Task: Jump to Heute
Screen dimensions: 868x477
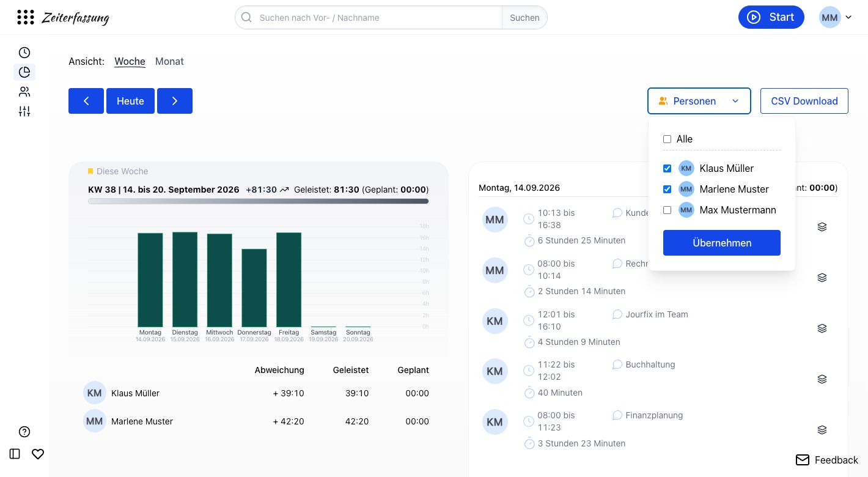Action: [130, 101]
